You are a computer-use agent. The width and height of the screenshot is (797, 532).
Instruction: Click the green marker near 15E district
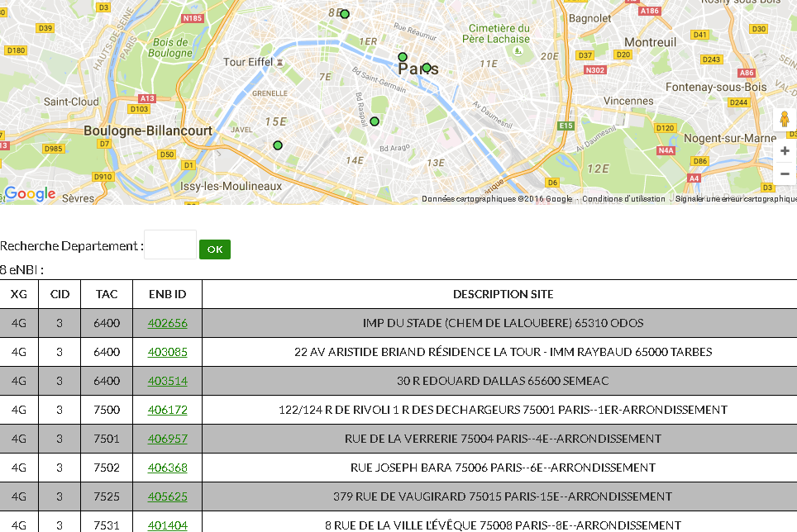(x=278, y=145)
